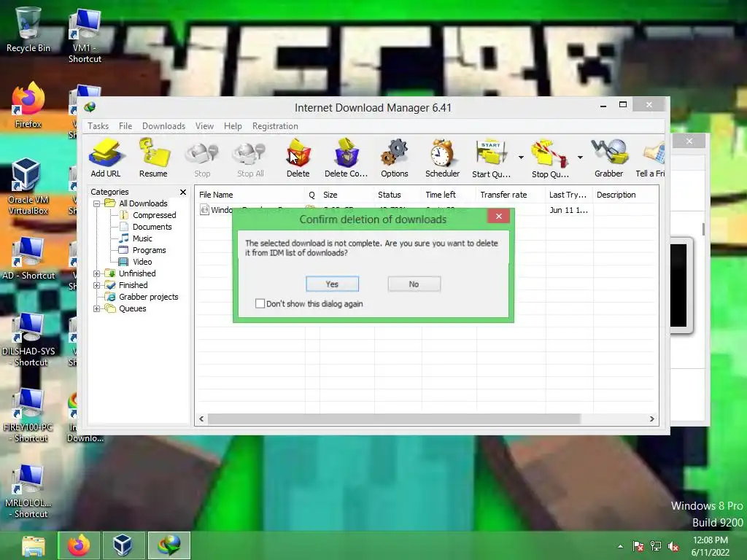The height and width of the screenshot is (560, 747).
Task: Sort by the Size column header
Action: (347, 195)
